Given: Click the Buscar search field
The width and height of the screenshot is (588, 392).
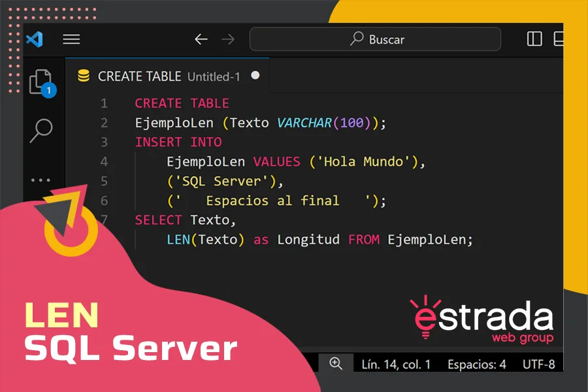Looking at the screenshot, I should point(375,39).
